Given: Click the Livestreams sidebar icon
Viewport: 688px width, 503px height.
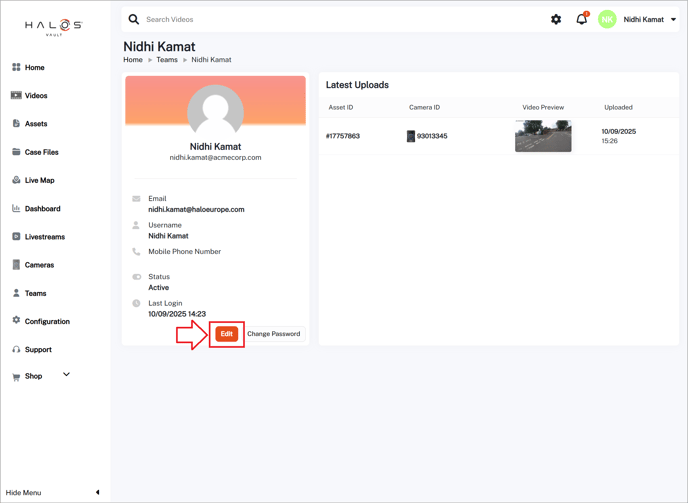Looking at the screenshot, I should tap(16, 237).
